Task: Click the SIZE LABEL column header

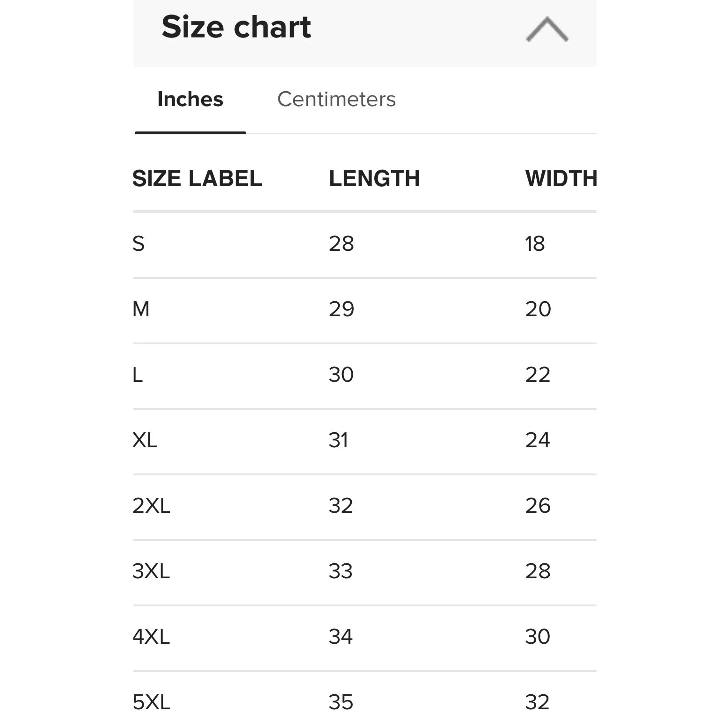Action: [x=197, y=178]
